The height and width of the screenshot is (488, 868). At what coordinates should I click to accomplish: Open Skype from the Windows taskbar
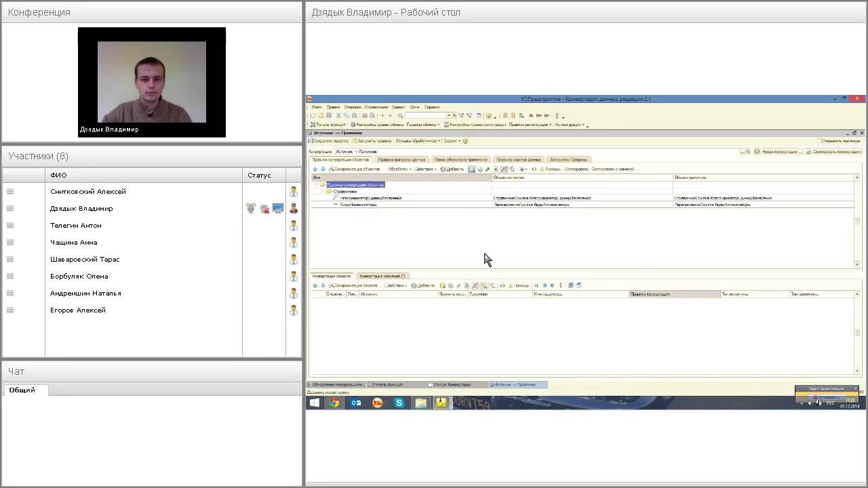[399, 403]
